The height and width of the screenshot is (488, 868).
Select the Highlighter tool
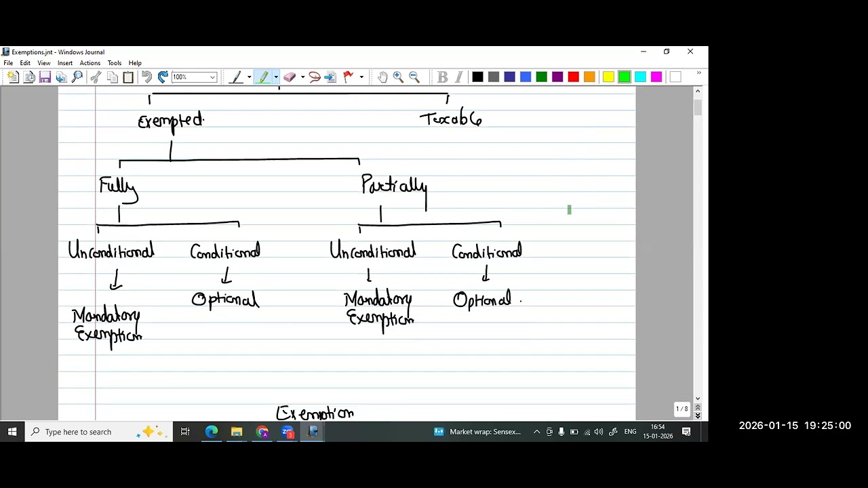[263, 77]
